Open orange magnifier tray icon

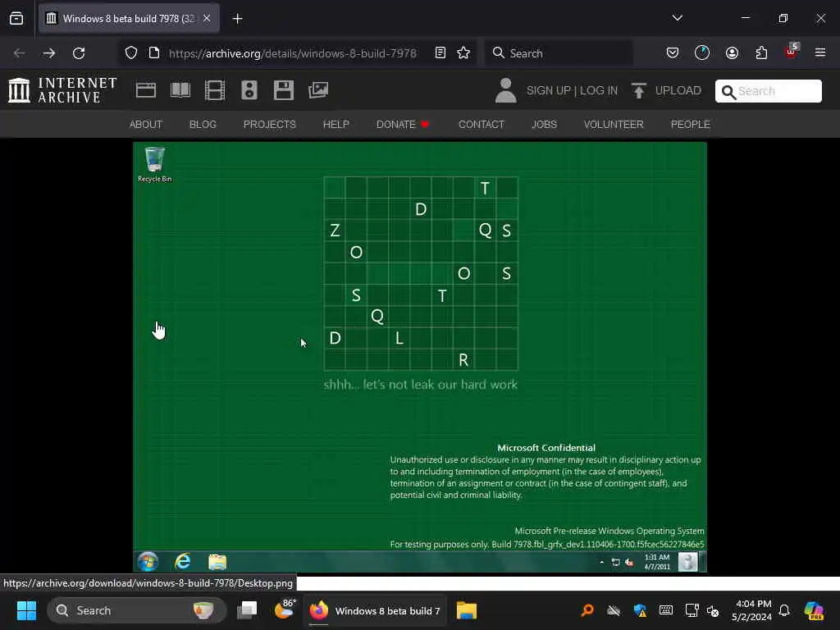click(x=587, y=610)
